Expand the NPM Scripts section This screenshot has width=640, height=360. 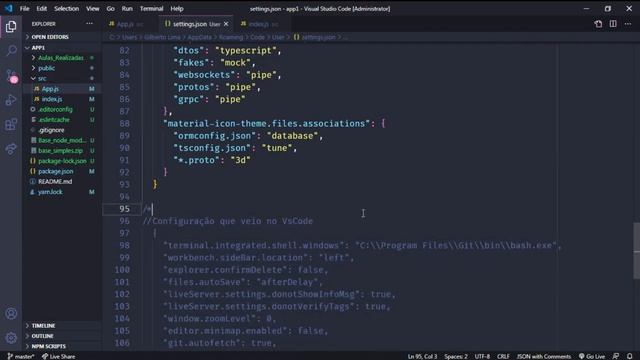[x=61, y=346]
